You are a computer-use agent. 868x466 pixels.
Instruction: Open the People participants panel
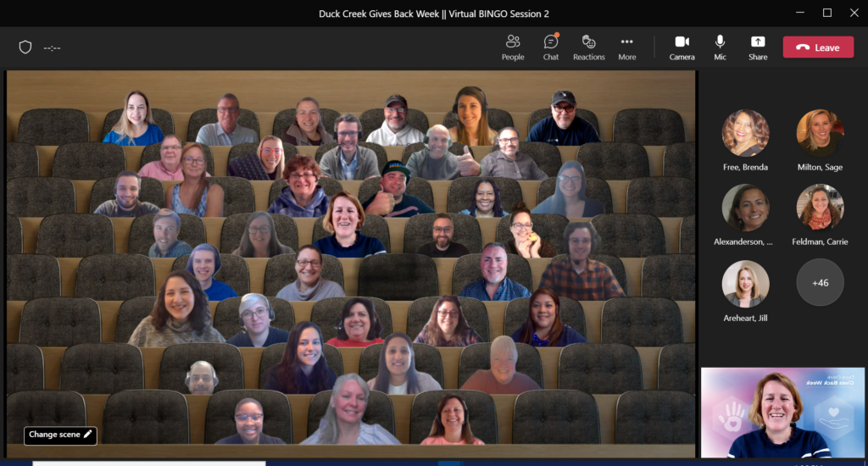pos(512,47)
